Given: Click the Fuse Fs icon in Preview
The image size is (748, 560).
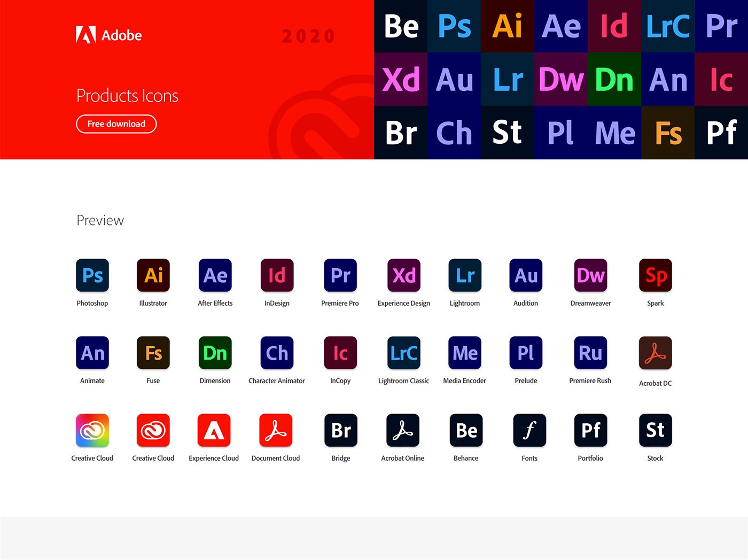Looking at the screenshot, I should coord(153,353).
